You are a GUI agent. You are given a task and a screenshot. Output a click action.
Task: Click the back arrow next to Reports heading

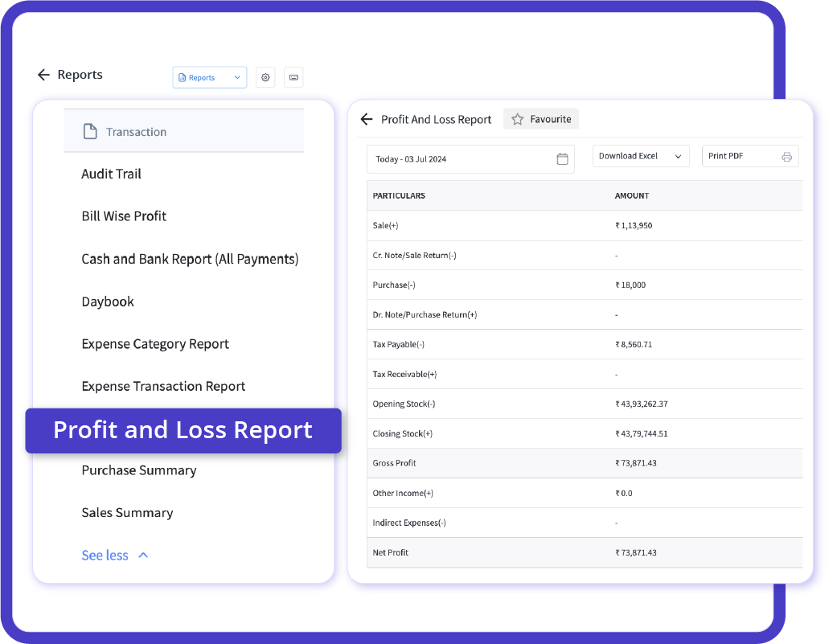tap(43, 75)
